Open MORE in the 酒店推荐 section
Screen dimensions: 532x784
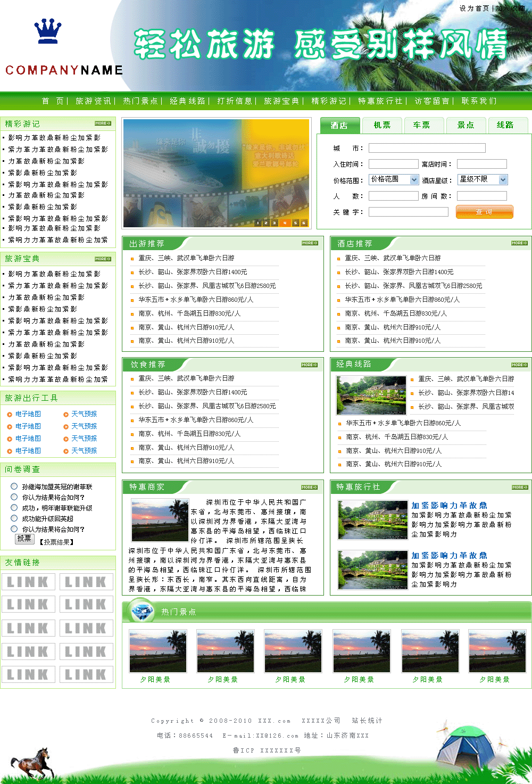point(519,243)
